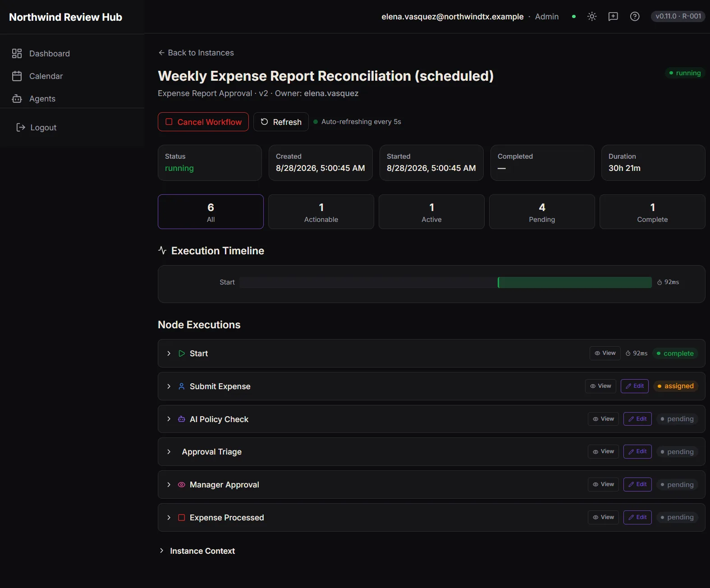Open the feedback message icon in header
The height and width of the screenshot is (588, 710).
click(x=613, y=17)
